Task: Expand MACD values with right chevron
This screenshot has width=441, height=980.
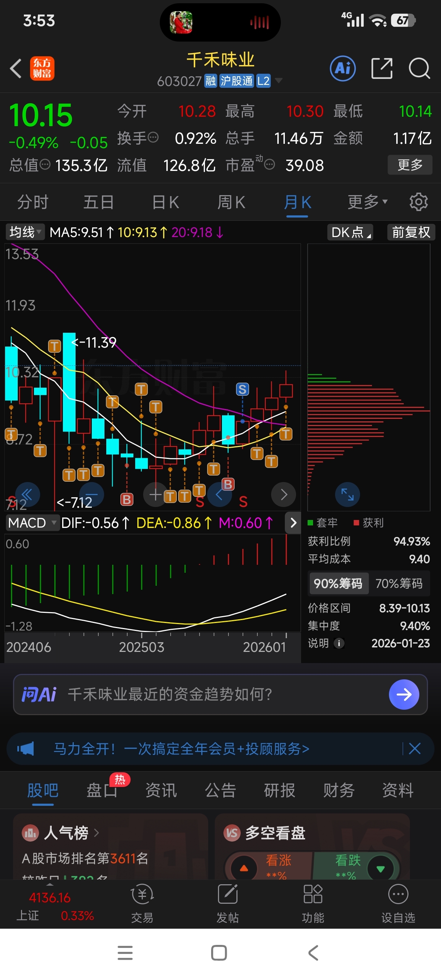Action: click(x=293, y=523)
